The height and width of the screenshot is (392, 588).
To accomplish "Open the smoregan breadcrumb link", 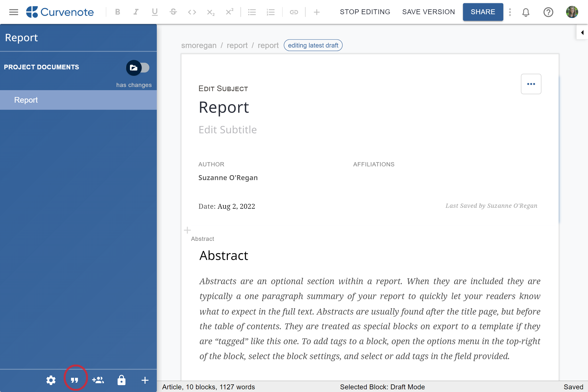I will click(199, 45).
